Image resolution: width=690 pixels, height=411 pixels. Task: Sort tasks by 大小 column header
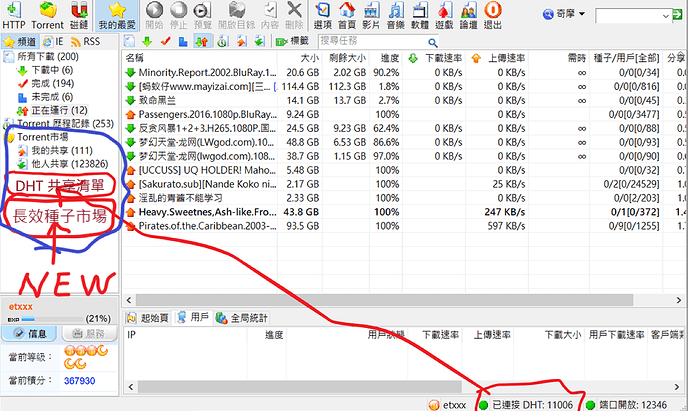(x=300, y=58)
